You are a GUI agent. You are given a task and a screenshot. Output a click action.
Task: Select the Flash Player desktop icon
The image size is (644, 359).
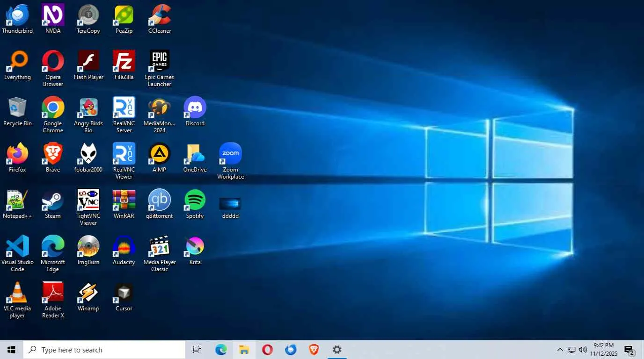pos(88,65)
